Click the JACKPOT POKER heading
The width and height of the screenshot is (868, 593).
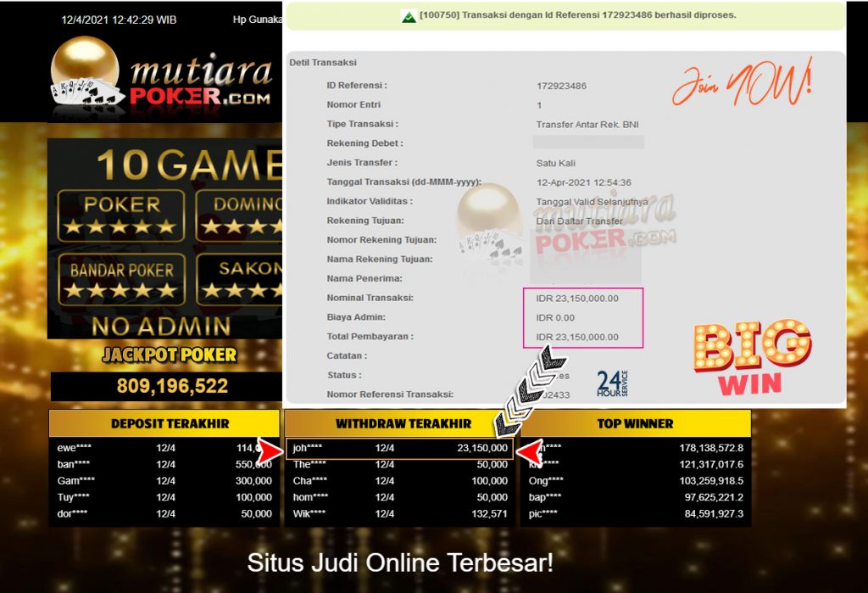(170, 355)
